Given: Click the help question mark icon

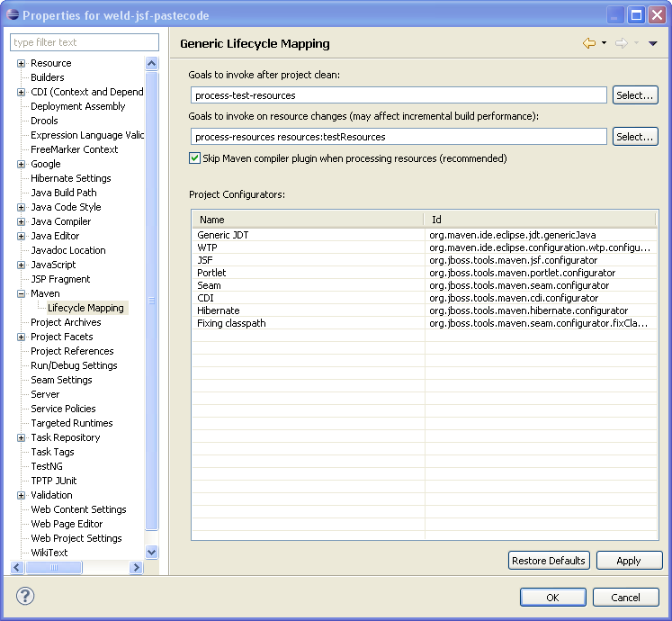Looking at the screenshot, I should (x=25, y=596).
